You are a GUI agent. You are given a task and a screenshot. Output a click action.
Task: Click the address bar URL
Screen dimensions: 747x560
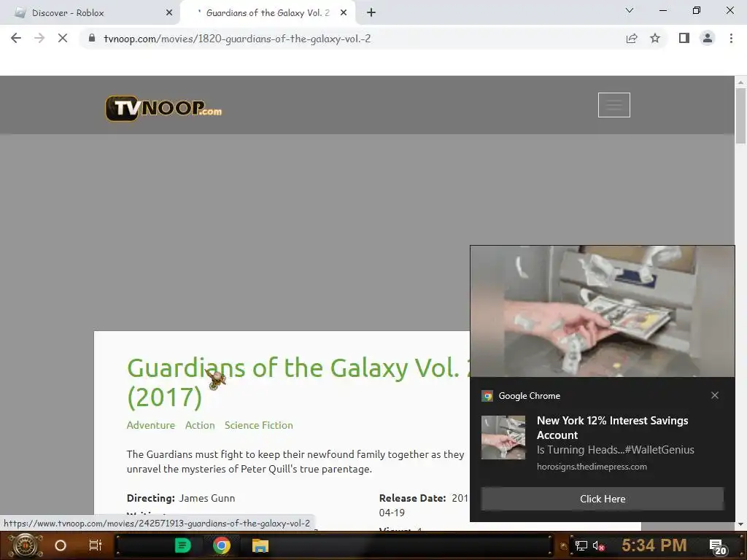coord(237,39)
